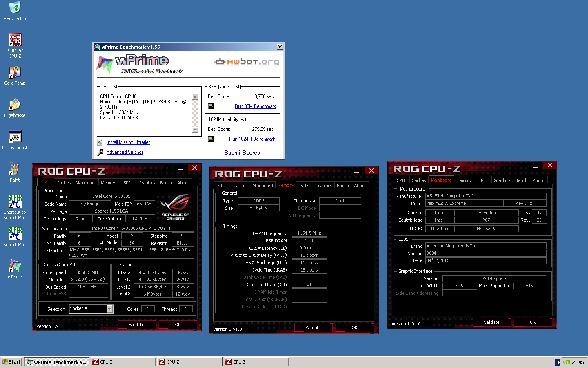This screenshot has width=588, height=368.
Task: Open Install Missing Libraries link
Action: point(128,142)
